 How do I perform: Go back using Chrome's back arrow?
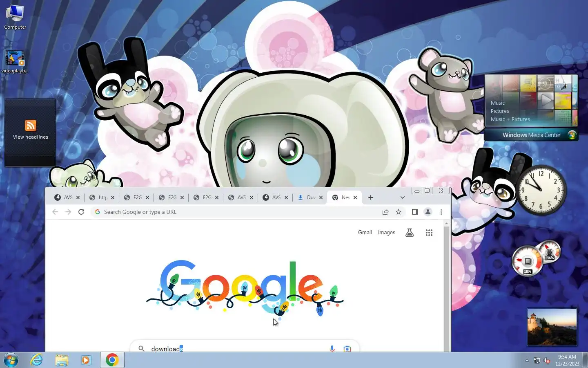tap(55, 212)
